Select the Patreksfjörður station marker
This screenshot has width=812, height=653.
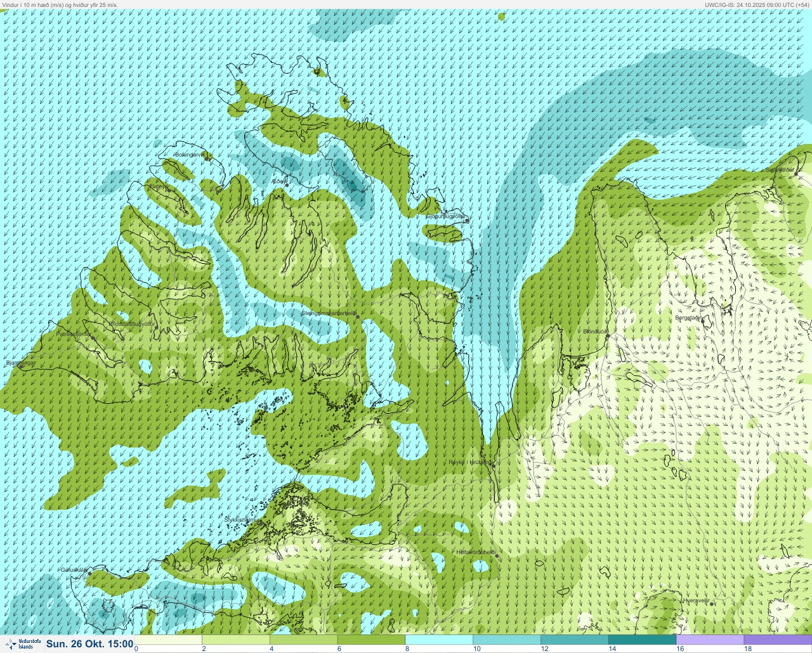(x=93, y=337)
